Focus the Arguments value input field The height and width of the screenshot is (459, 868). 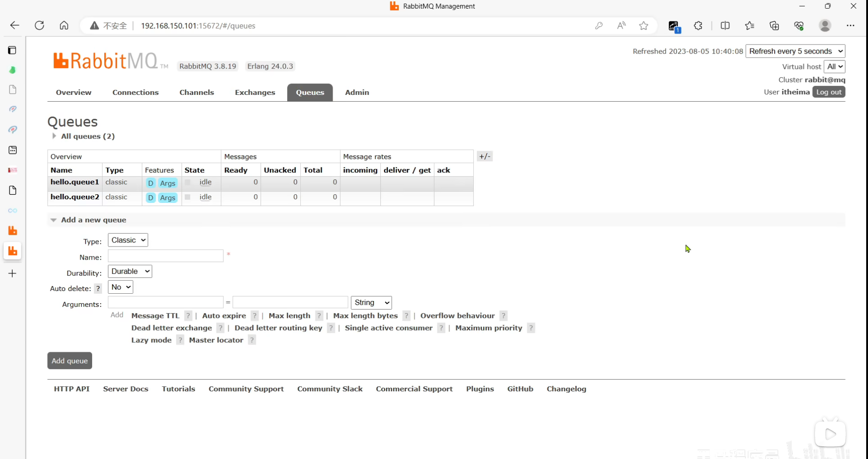pyautogui.click(x=290, y=302)
